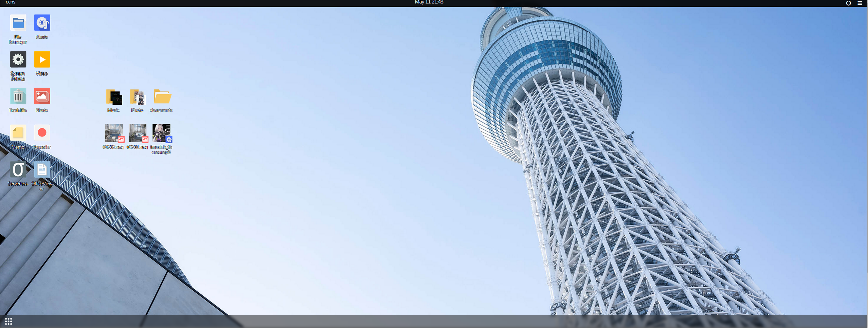Open the Photo folder on desktop
Viewport: 868px width, 328px height.
(x=137, y=97)
